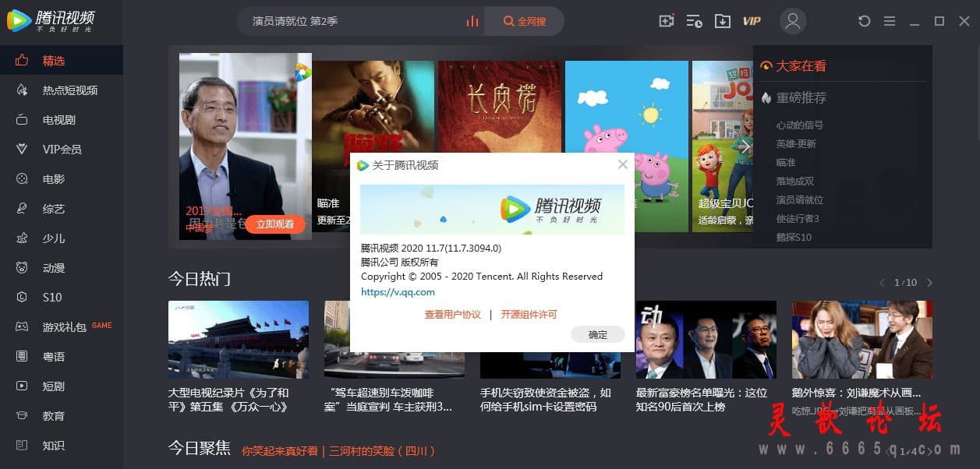The image size is (980, 469).
Task: Open 鹅探S10 in the recommendation list
Action: pos(794,238)
